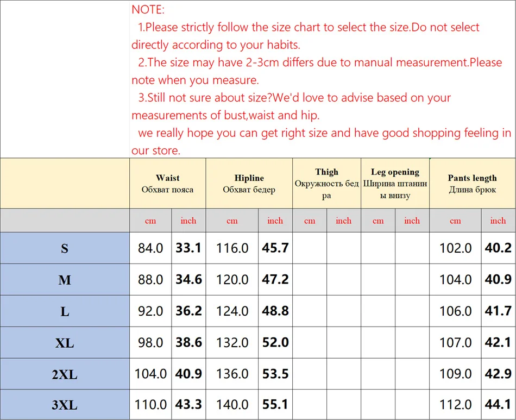Select the "inch" unit label under Hipline
This screenshot has height=420, width=516.
click(275, 221)
